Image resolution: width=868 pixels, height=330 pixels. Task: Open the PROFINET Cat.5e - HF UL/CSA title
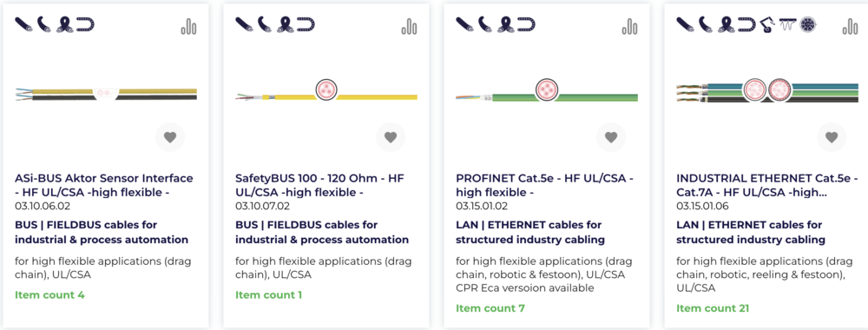coord(544,186)
